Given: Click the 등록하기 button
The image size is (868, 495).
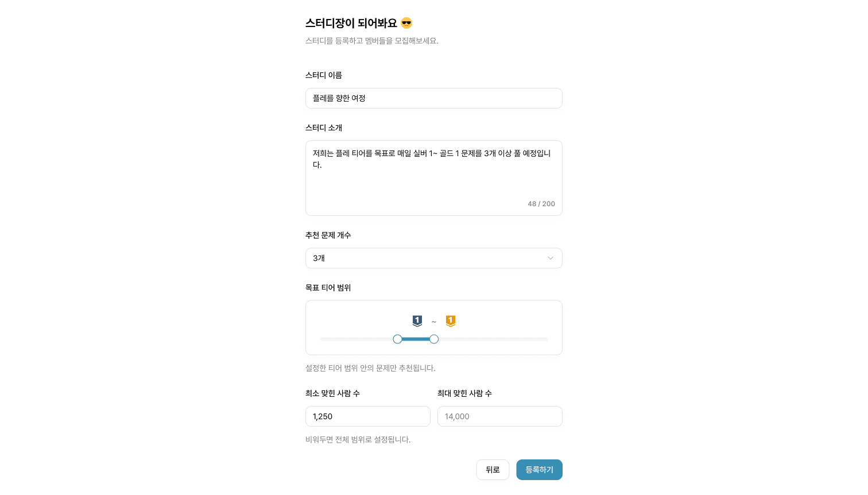Looking at the screenshot, I should 539,470.
